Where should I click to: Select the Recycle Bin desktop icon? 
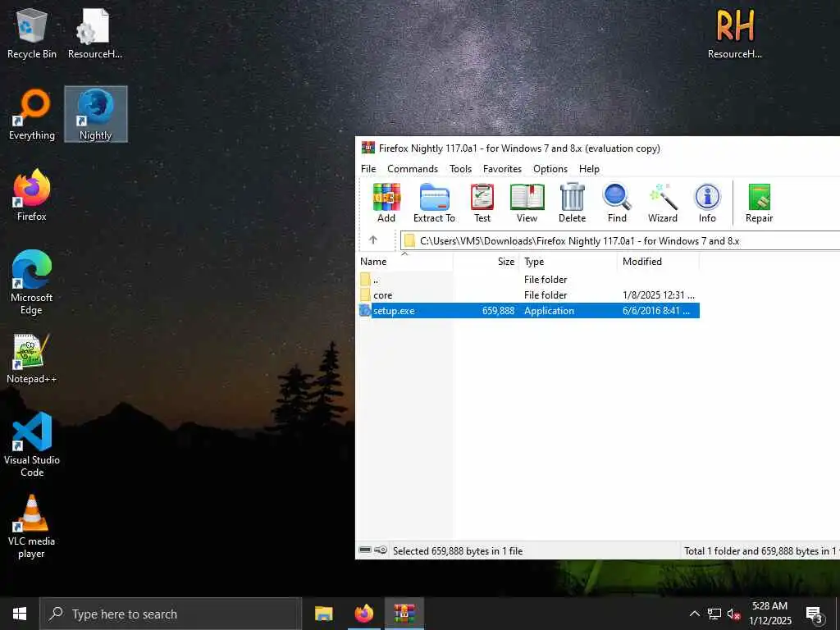coord(32,33)
